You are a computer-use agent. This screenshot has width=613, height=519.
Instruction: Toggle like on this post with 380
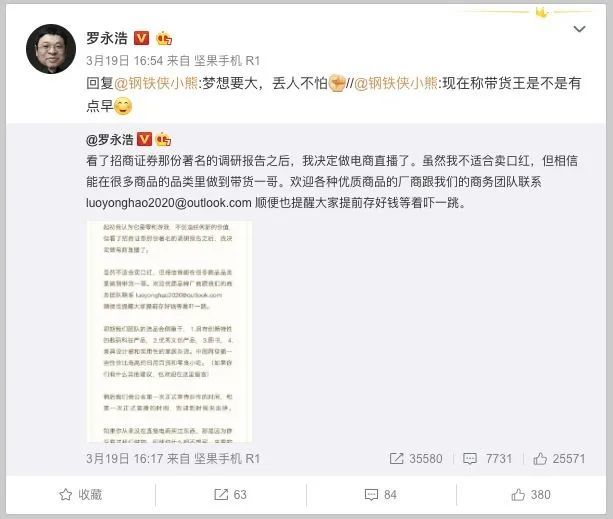click(x=531, y=494)
